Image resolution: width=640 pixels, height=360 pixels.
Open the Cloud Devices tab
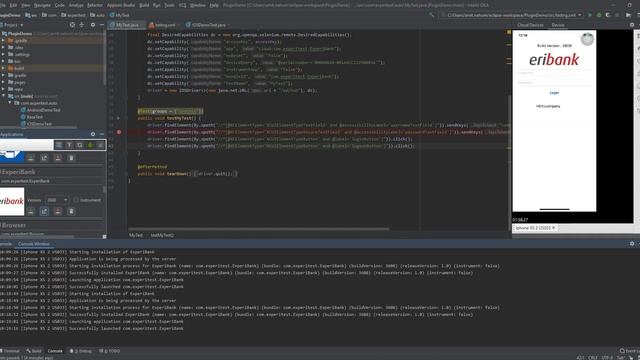[x=530, y=25]
